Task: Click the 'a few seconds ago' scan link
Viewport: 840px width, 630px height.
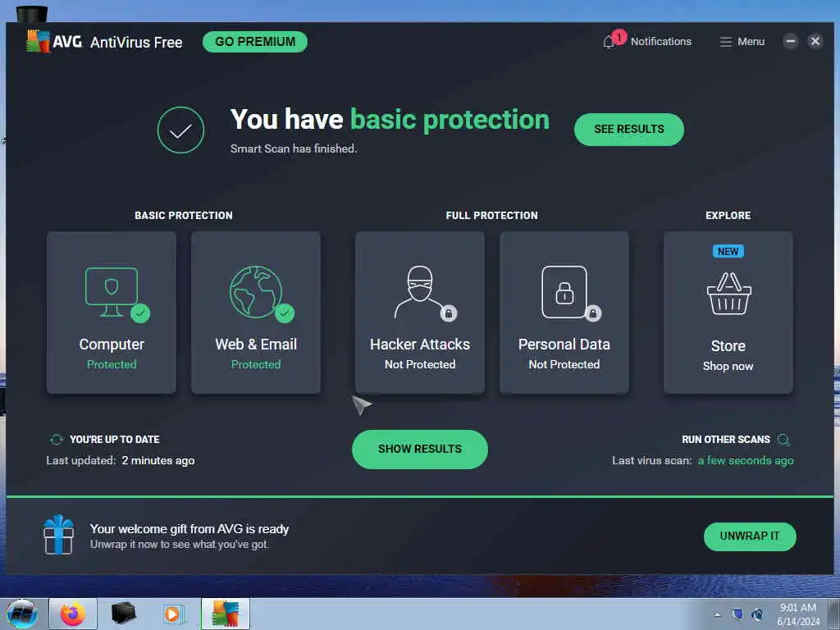Action: [x=745, y=461]
